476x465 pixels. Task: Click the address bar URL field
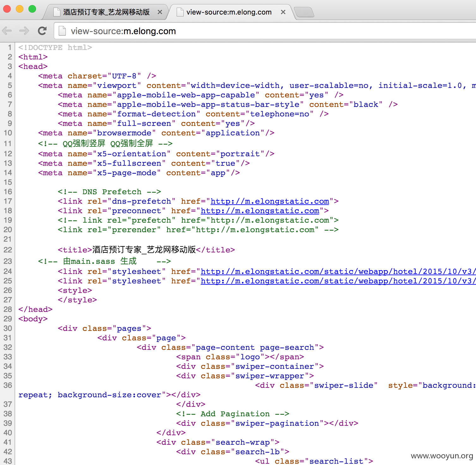[x=265, y=31]
